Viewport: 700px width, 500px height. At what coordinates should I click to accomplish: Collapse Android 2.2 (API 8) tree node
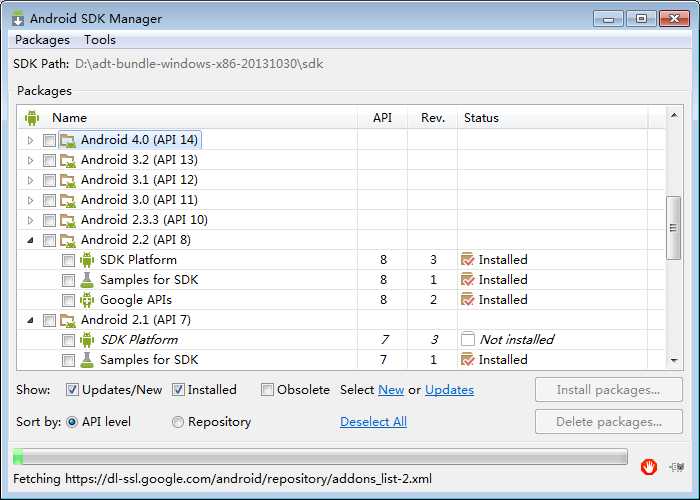[x=30, y=241]
